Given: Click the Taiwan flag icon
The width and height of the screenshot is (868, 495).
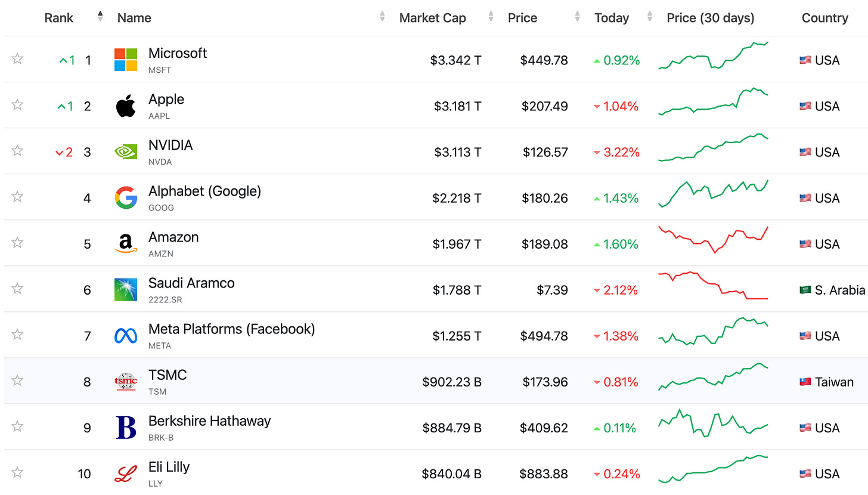Looking at the screenshot, I should tap(805, 382).
